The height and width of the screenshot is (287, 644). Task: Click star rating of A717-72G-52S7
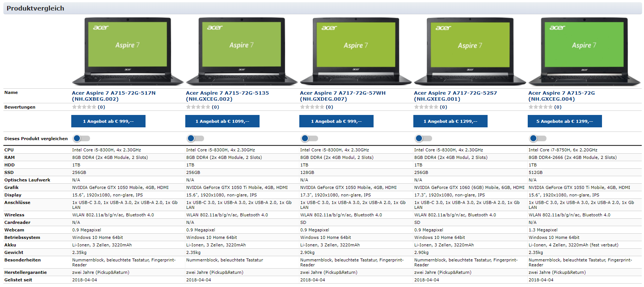426,107
